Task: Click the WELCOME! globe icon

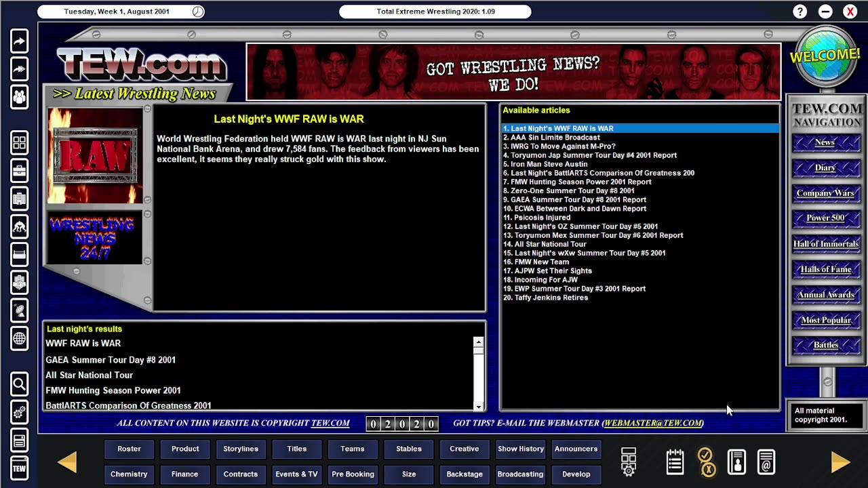Action: (x=825, y=58)
